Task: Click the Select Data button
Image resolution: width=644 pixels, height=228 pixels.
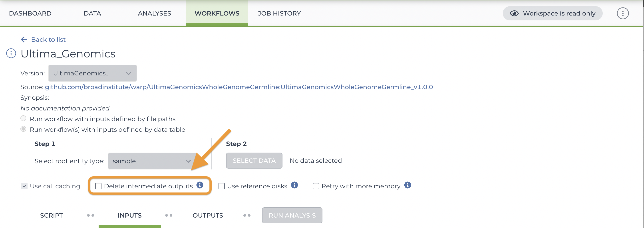Action: click(254, 161)
